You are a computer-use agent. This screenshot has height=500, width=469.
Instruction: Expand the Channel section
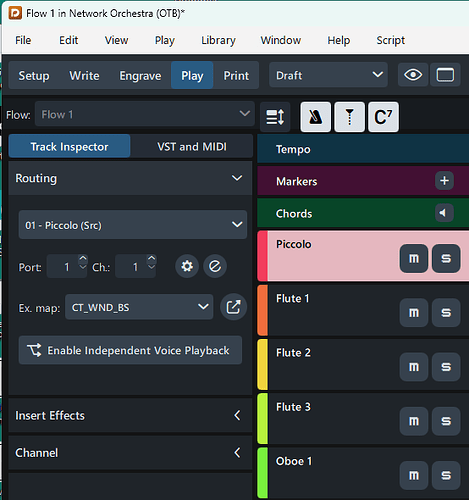(130, 453)
